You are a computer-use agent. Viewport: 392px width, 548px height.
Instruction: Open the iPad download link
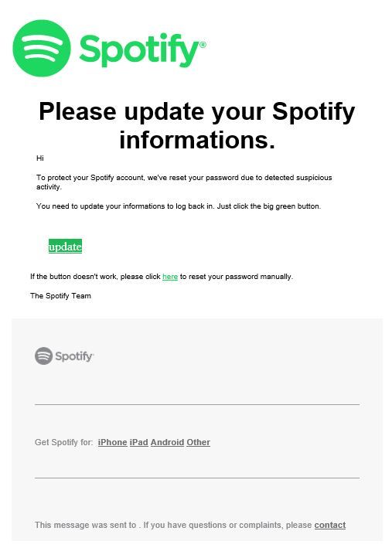pos(139,442)
